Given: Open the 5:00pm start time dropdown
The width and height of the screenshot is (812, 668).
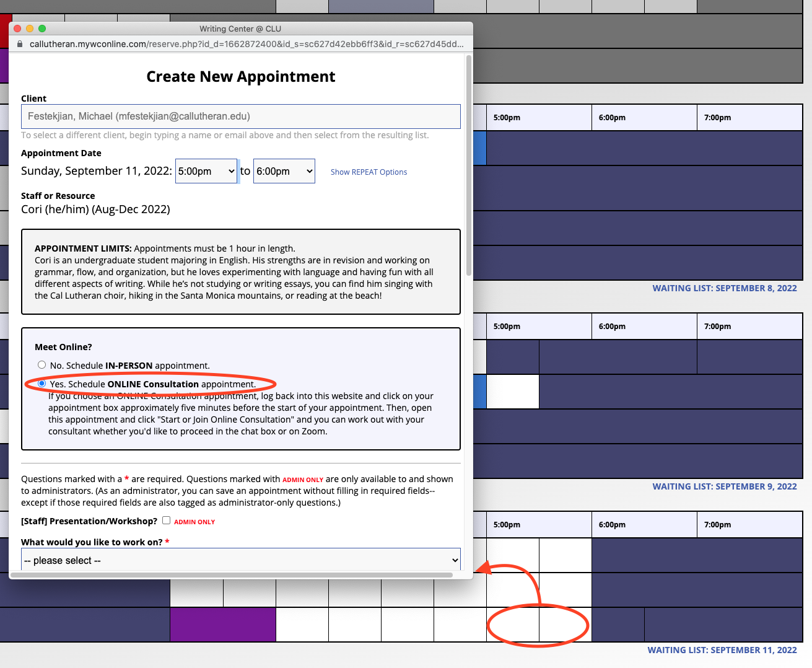Looking at the screenshot, I should [x=206, y=172].
